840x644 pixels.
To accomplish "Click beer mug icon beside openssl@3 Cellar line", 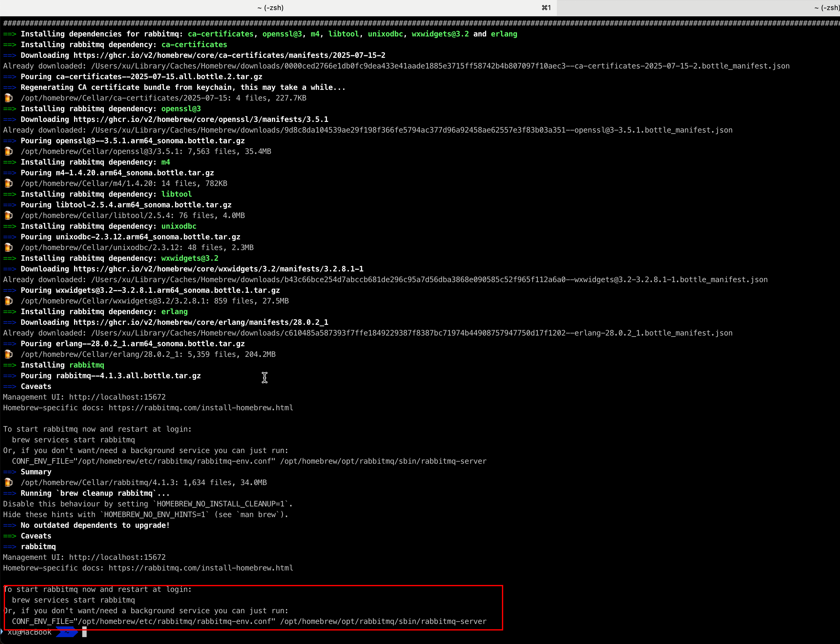I will click(8, 151).
